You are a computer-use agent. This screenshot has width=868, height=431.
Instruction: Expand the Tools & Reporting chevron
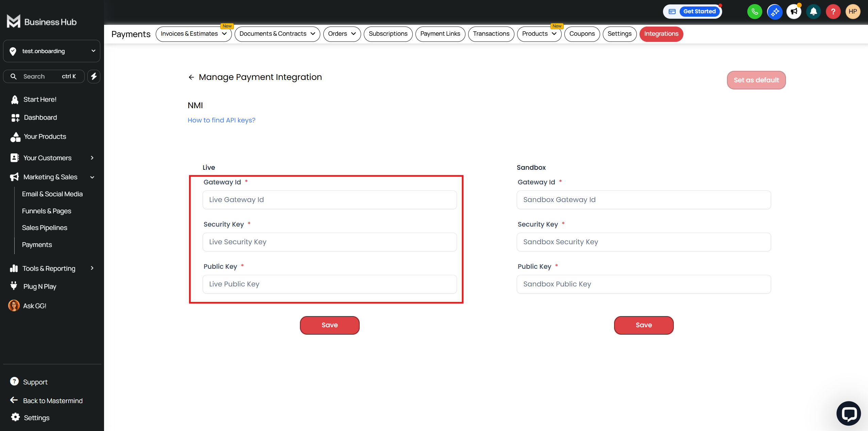click(92, 268)
